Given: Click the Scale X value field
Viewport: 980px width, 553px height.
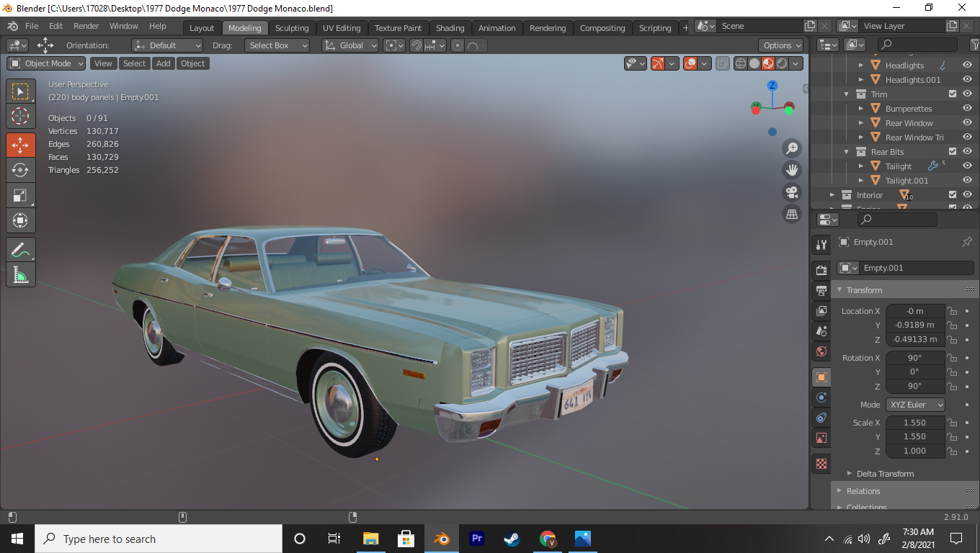Looking at the screenshot, I should pos(915,423).
